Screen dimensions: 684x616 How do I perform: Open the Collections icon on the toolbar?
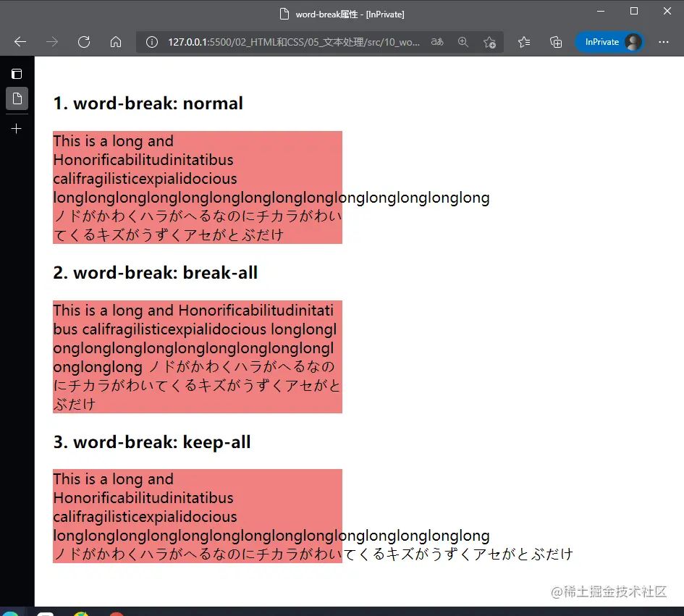pyautogui.click(x=556, y=42)
